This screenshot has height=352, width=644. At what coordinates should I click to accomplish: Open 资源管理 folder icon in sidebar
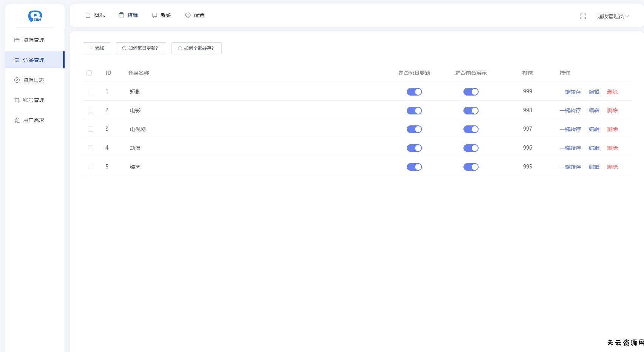pyautogui.click(x=17, y=40)
